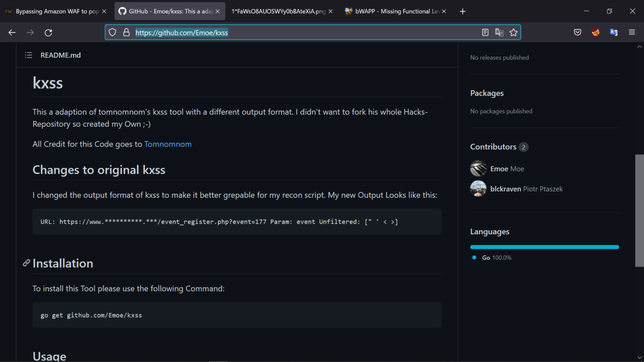Click the scrollbar up arrow
The image size is (644, 362).
pos(639,47)
